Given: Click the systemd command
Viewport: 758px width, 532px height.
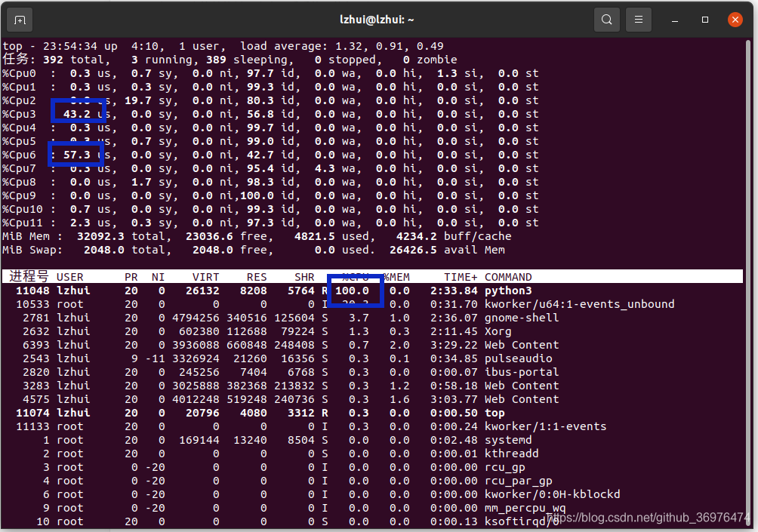Looking at the screenshot, I should pyautogui.click(x=508, y=440).
